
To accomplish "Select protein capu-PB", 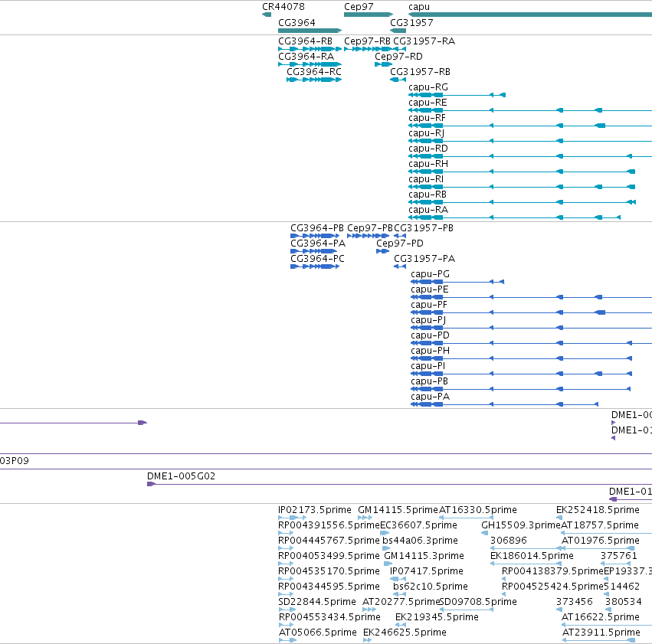I will pyautogui.click(x=520, y=389).
